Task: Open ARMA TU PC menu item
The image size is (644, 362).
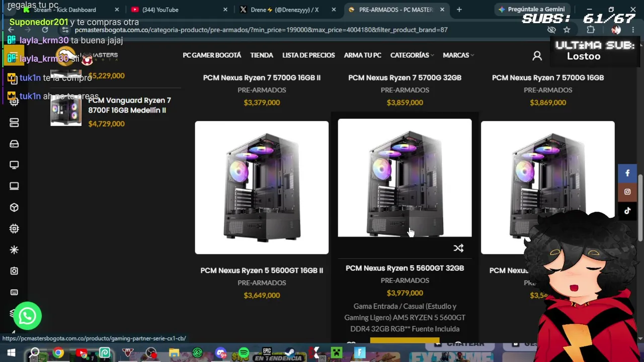Action: (x=362, y=55)
